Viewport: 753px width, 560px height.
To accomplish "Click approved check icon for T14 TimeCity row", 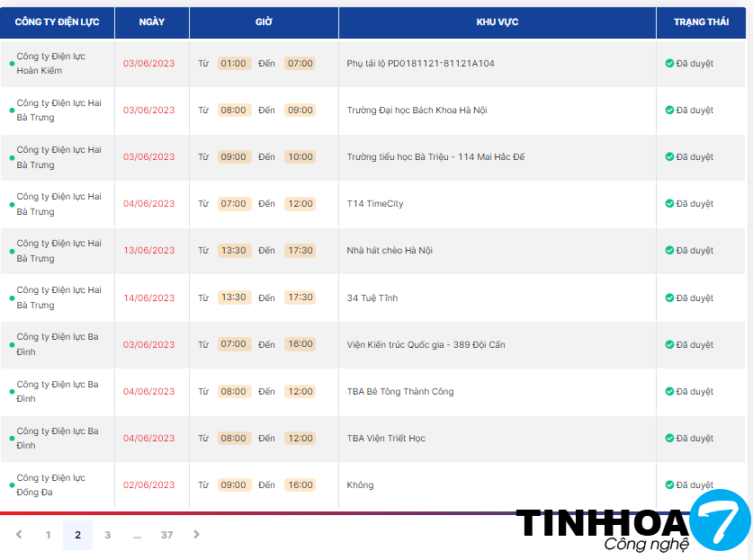I will coord(669,204).
